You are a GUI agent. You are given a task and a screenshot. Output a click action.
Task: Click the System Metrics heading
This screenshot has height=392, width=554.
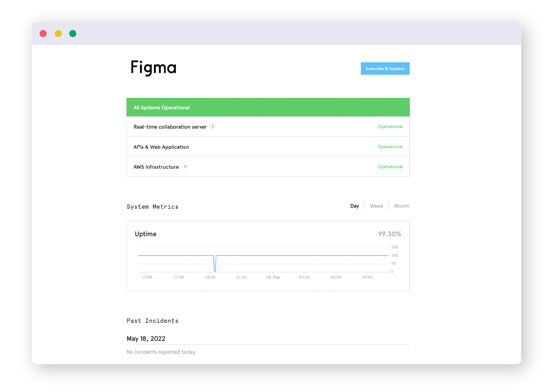point(152,206)
